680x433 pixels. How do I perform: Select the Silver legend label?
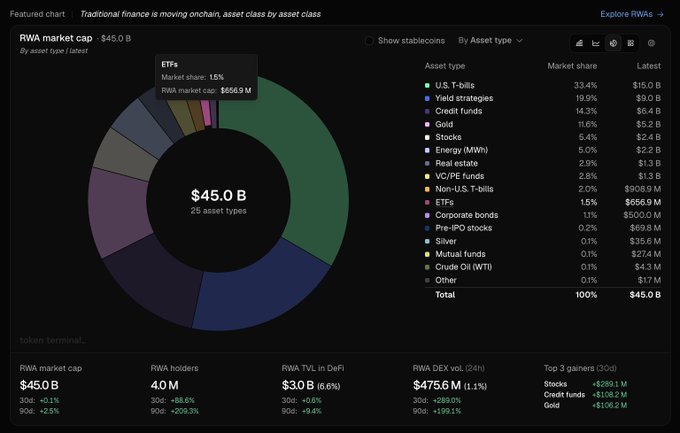pyautogui.click(x=445, y=241)
